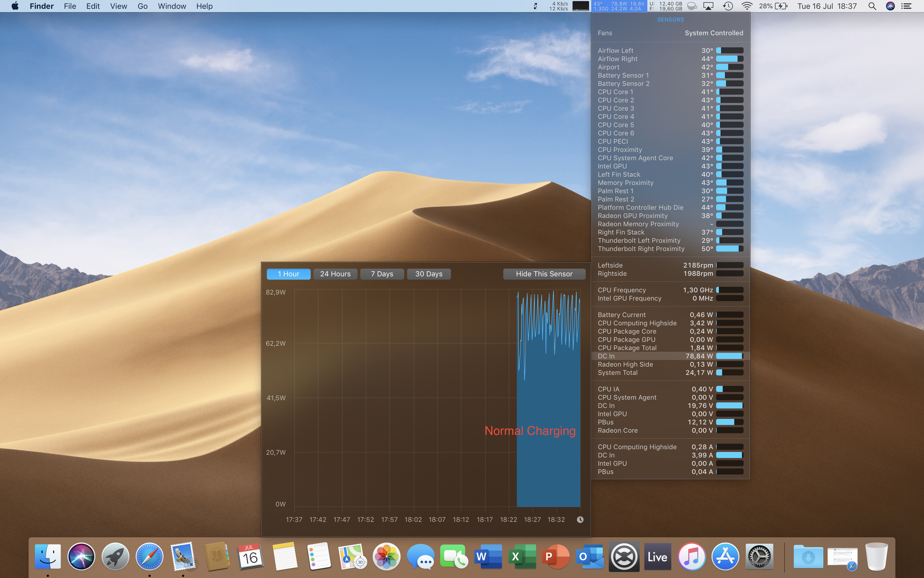924x578 pixels.
Task: Open Boot Camp Assistant icon in Dock
Action: 624,556
